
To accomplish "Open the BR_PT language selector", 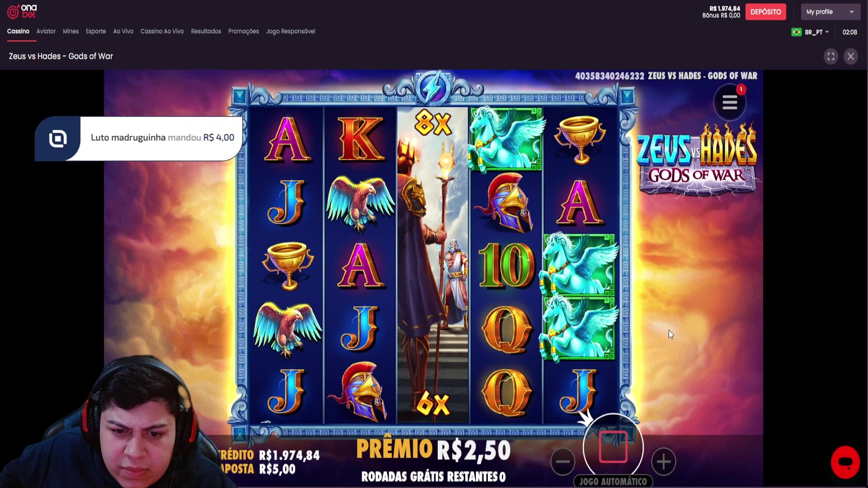I will pos(810,32).
